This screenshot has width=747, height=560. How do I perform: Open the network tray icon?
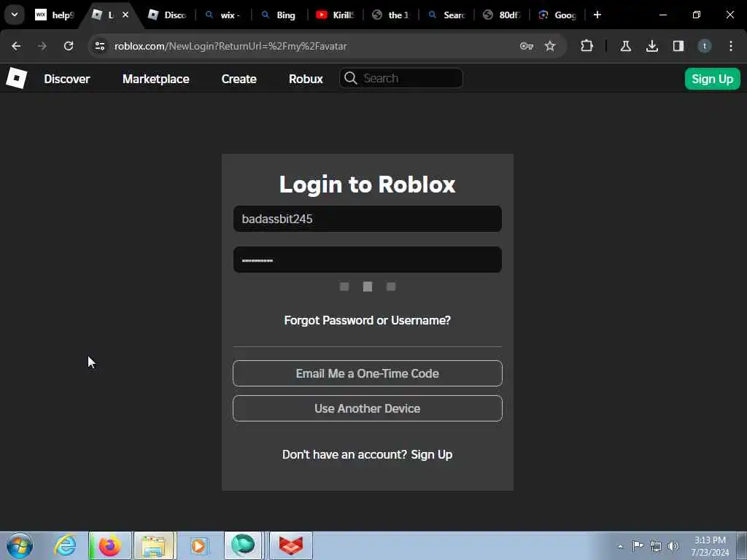click(x=656, y=546)
